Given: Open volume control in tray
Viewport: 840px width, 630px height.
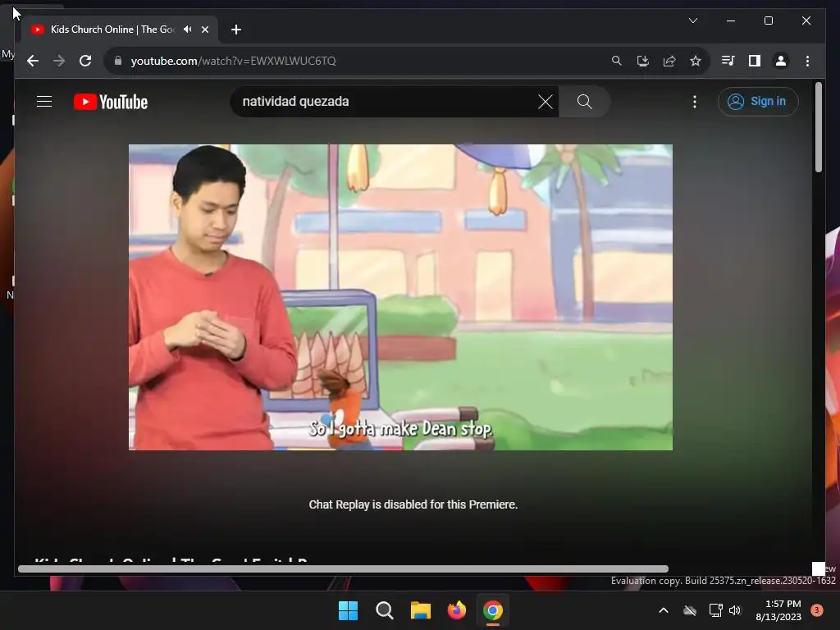Looking at the screenshot, I should click(x=734, y=610).
